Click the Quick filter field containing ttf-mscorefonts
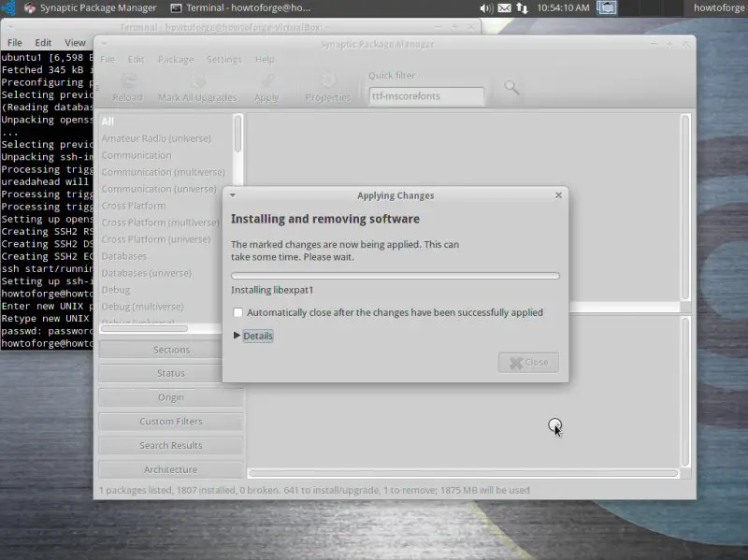Screen dimensions: 748x560 426,96
